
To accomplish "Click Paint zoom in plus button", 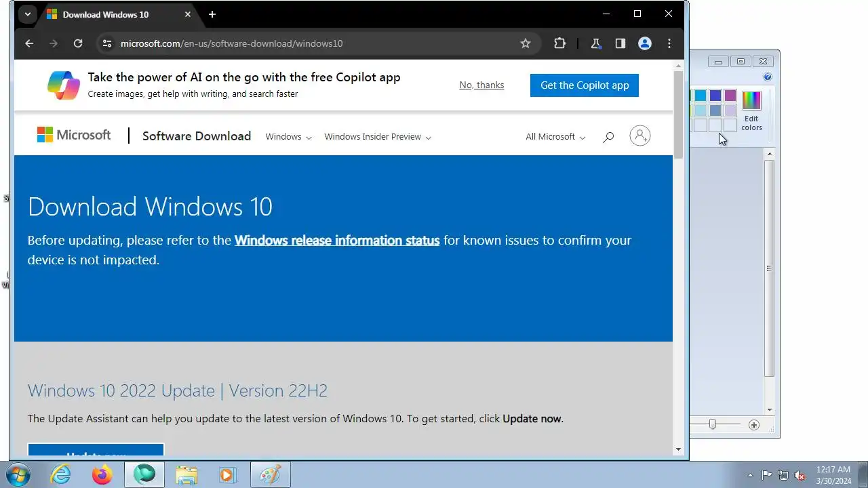I will click(x=754, y=425).
